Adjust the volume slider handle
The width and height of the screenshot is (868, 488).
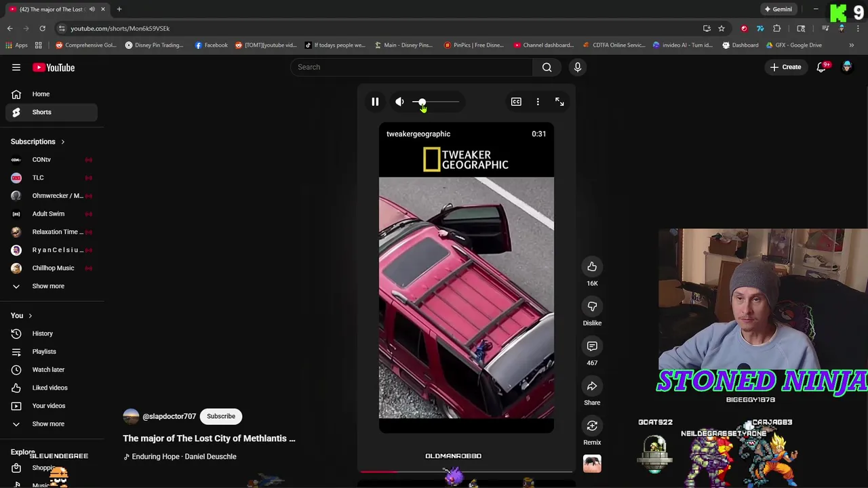pyautogui.click(x=422, y=102)
